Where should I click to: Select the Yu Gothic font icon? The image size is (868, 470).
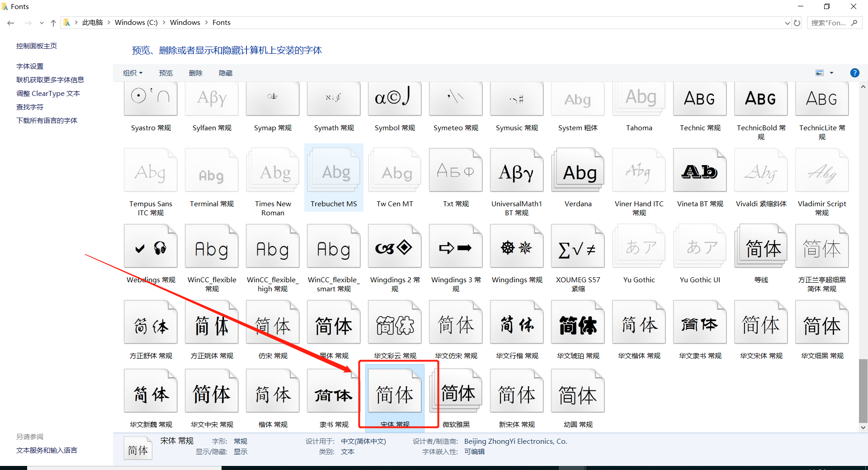[x=639, y=246]
